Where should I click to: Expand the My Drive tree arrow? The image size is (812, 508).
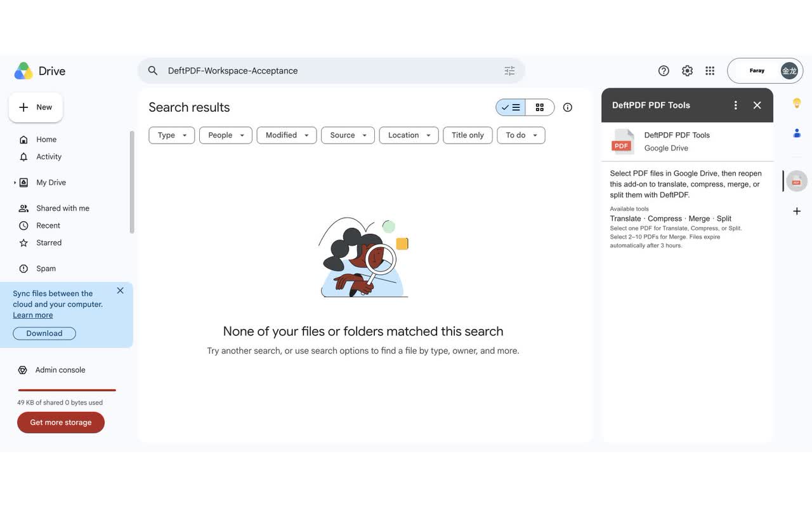(15, 183)
